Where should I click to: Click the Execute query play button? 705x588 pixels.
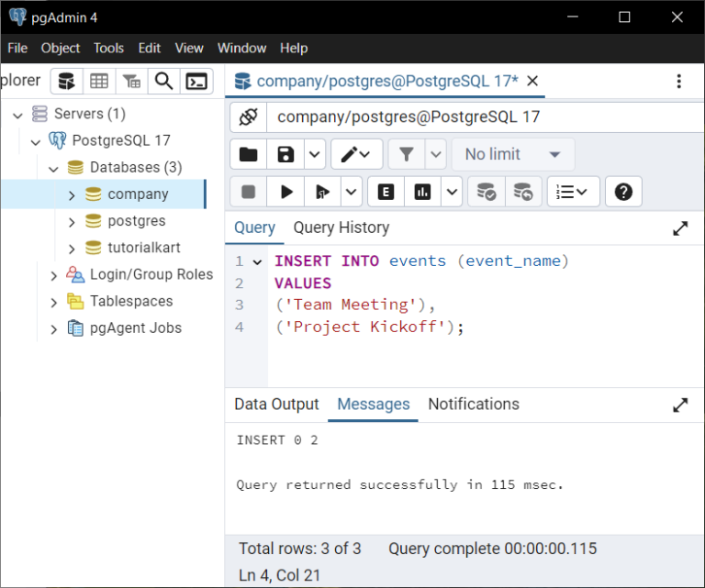click(286, 192)
